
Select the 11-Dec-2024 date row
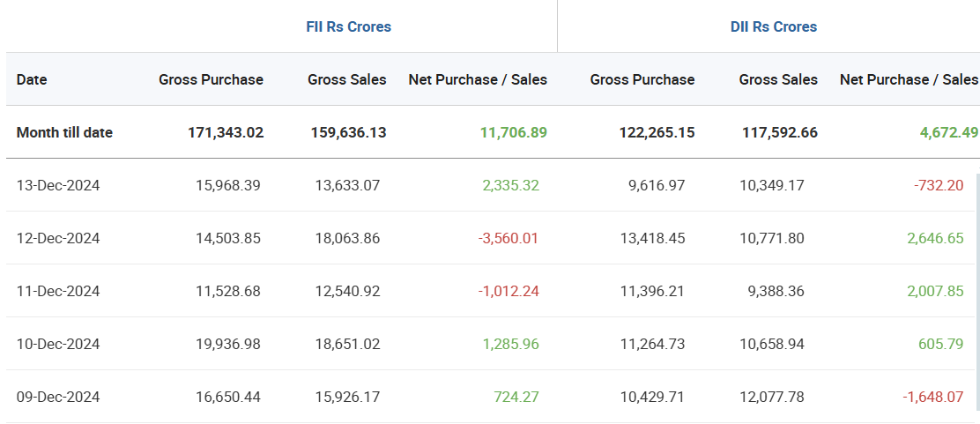[58, 291]
